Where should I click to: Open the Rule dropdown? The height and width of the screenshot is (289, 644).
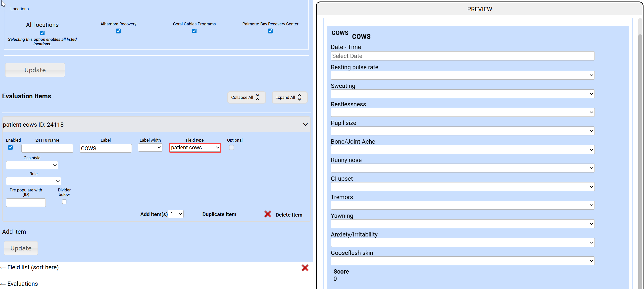(x=34, y=181)
